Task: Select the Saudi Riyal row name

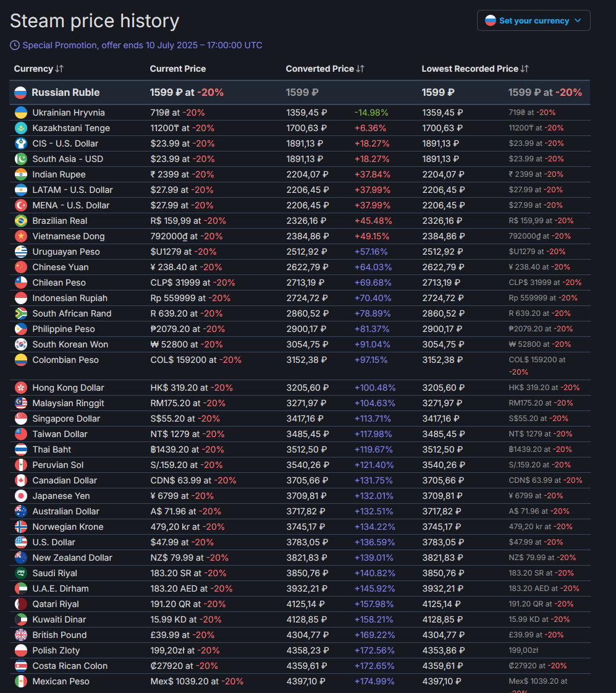Action: [x=54, y=574]
